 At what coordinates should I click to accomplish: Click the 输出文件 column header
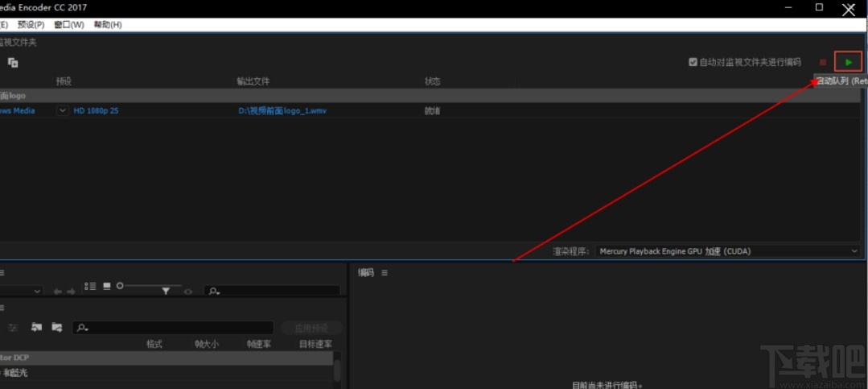point(253,81)
